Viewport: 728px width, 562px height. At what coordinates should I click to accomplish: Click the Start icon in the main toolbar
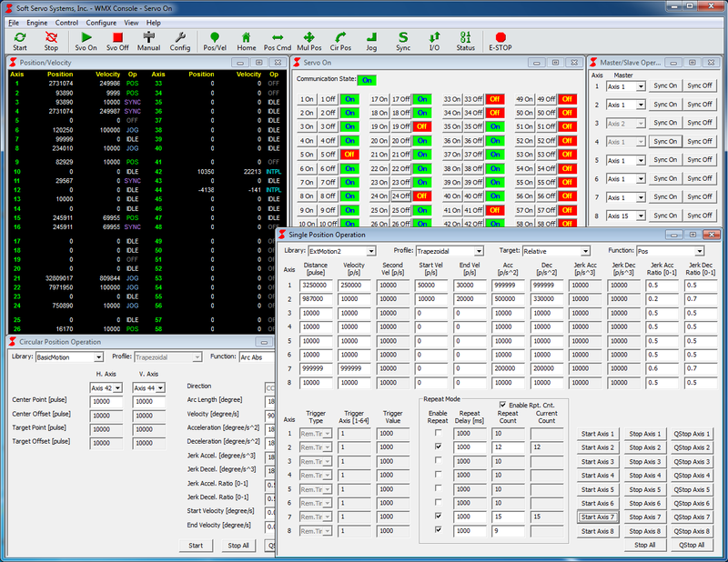[19, 41]
